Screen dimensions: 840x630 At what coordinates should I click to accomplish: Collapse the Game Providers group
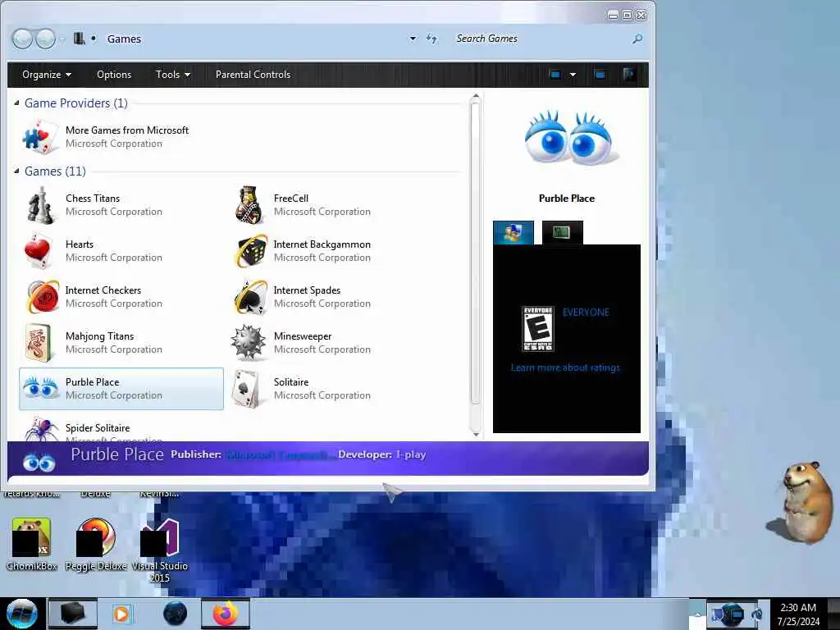(x=16, y=103)
